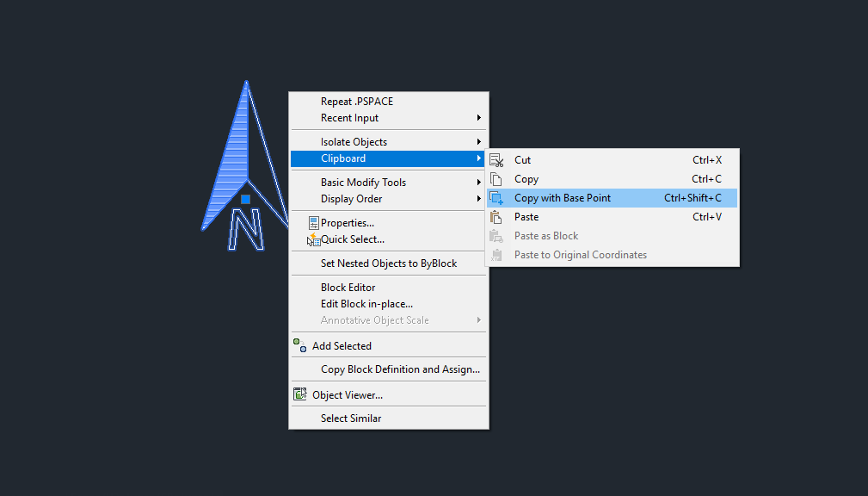The image size is (868, 496).
Task: Select the Clipboard menu entry
Action: 389,158
